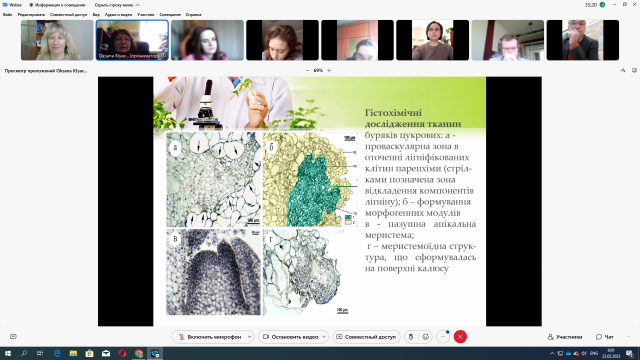Open File Explorer from taskbar
This screenshot has width=640, height=360.
point(73,353)
